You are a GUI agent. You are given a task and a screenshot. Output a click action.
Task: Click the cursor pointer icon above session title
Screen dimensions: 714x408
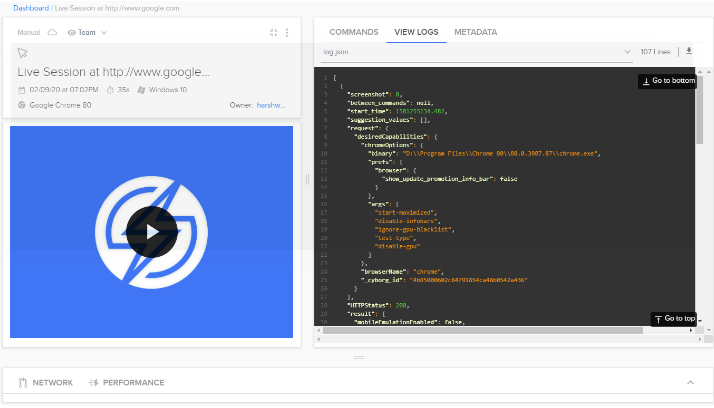(23, 53)
